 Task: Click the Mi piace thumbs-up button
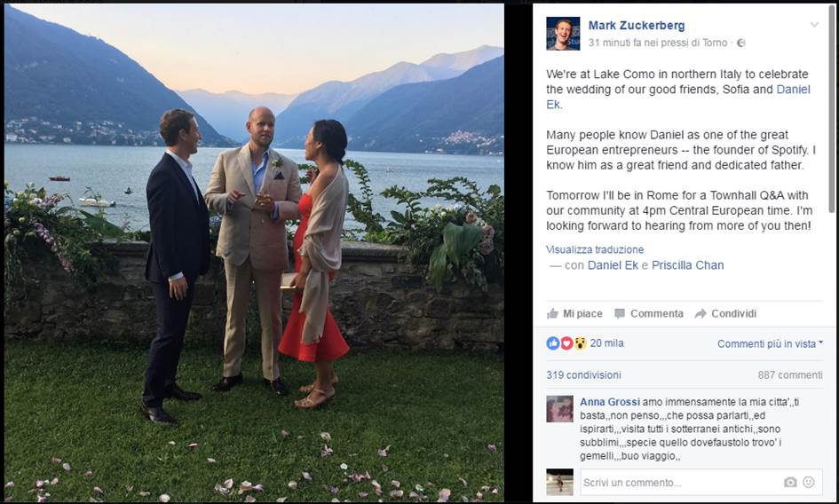[574, 313]
